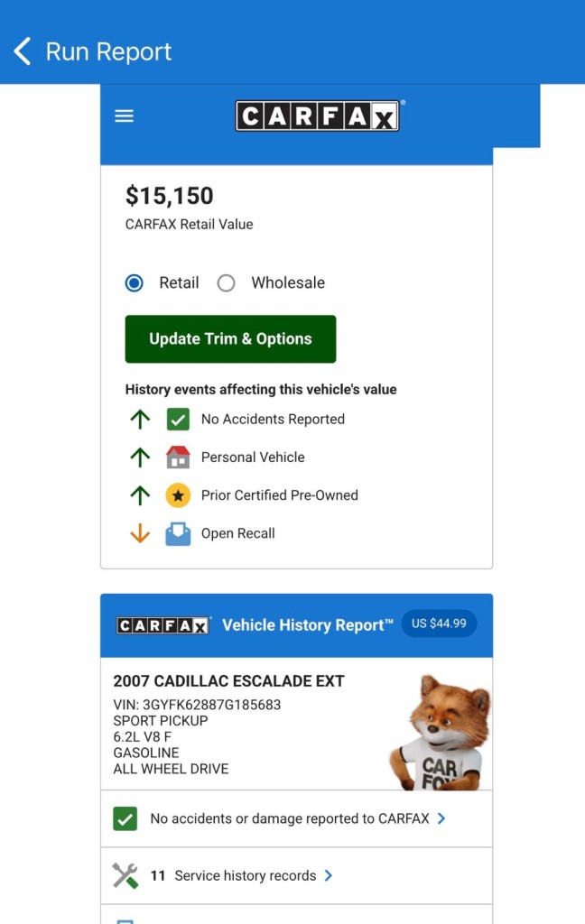The width and height of the screenshot is (585, 924).
Task: Expand No accidents or damage chevron
Action: 441,818
